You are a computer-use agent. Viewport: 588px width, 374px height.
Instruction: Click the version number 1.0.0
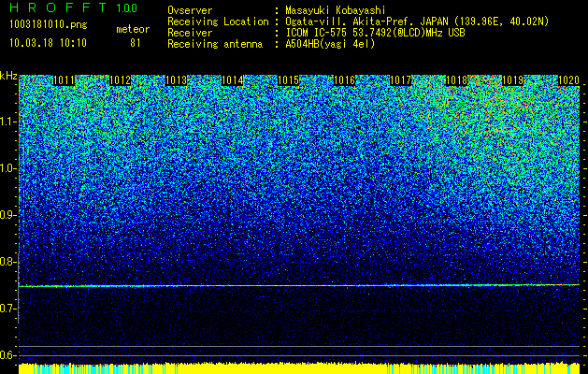pos(126,7)
